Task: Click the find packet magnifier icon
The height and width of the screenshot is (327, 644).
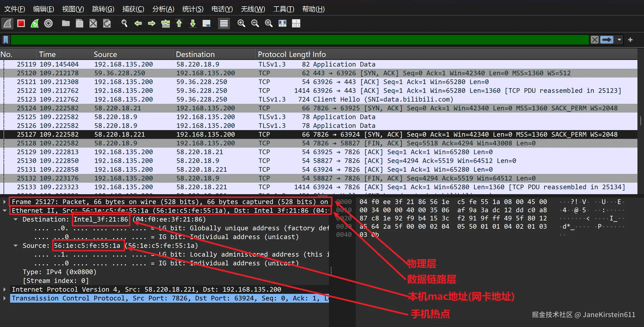Action: point(124,24)
